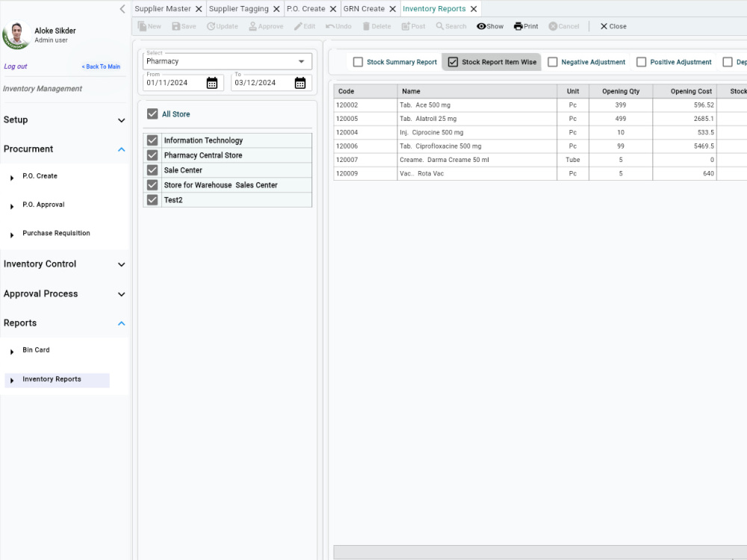Sort by the Name column header
This screenshot has width=747, height=560.
pos(477,91)
